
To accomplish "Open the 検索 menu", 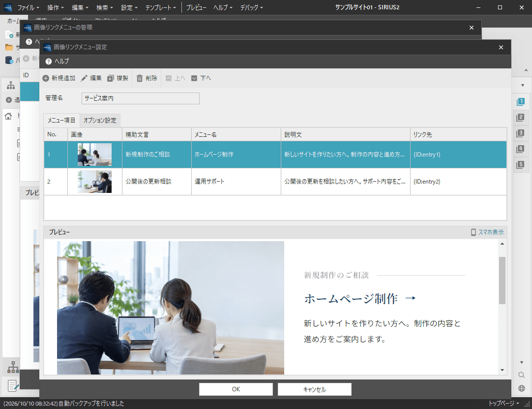I will [x=105, y=7].
